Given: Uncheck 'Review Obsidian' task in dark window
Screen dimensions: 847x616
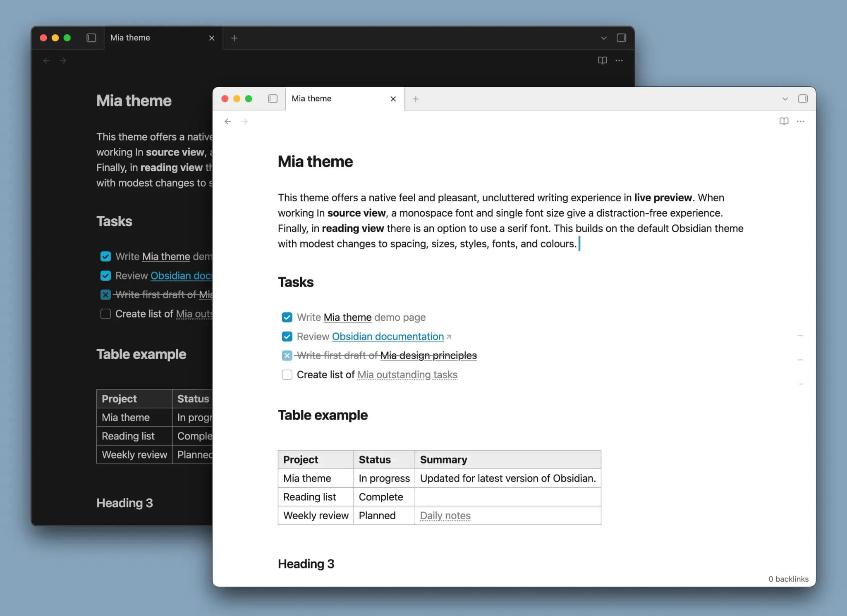Looking at the screenshot, I should (105, 276).
